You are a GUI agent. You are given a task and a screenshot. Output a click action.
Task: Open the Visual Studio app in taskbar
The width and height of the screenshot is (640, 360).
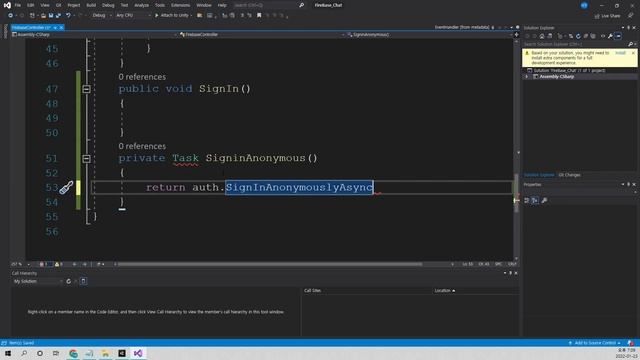point(138,353)
